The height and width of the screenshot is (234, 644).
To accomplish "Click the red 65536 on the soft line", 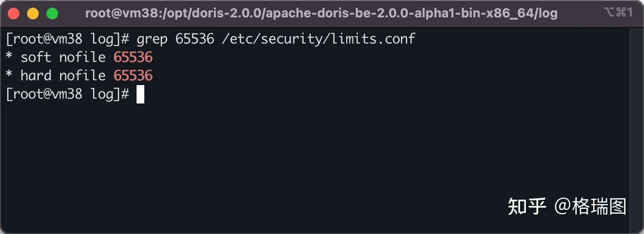I will (133, 57).
